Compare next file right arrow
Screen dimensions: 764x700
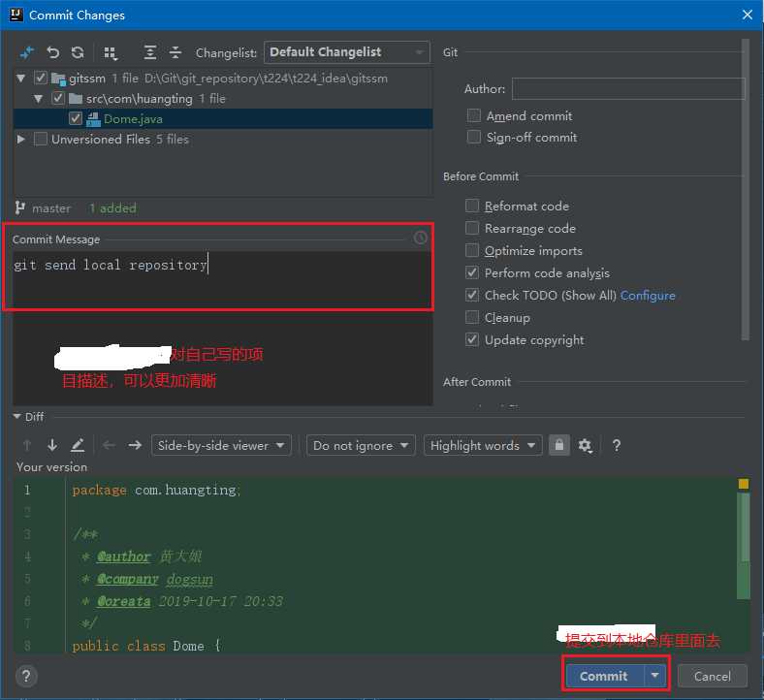point(135,445)
